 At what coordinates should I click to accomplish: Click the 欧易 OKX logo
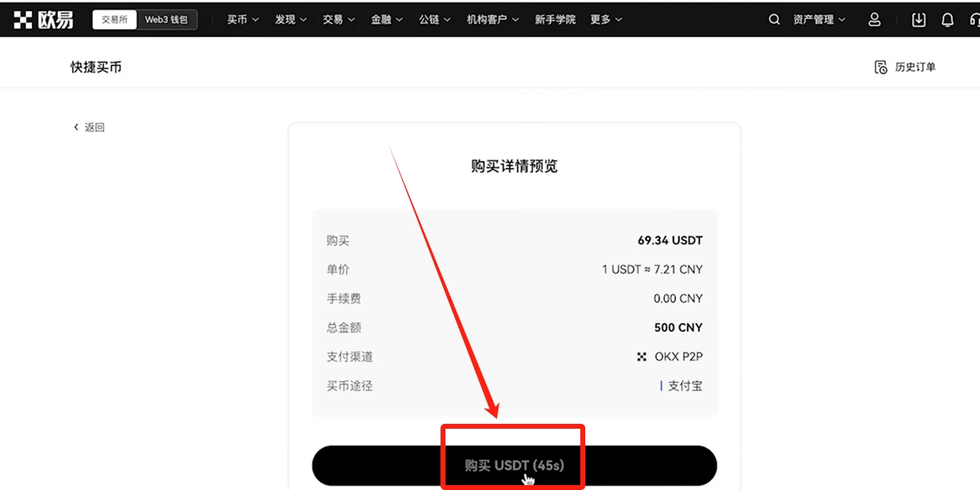43,20
